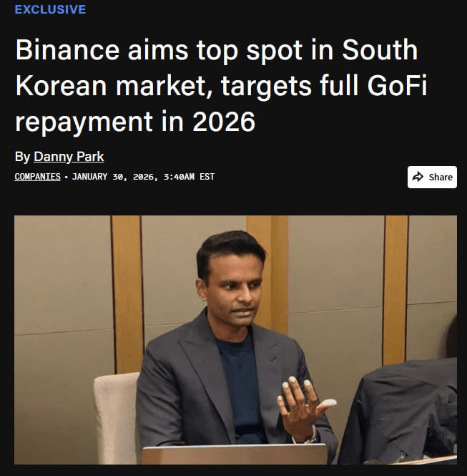Click the dot separator after COMPANIES
The width and height of the screenshot is (467, 476).
pos(66,177)
